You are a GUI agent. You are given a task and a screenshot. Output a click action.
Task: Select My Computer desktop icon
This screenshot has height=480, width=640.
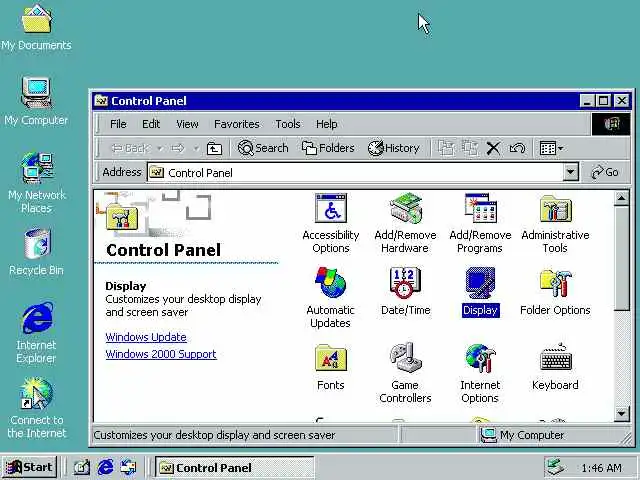(36, 102)
